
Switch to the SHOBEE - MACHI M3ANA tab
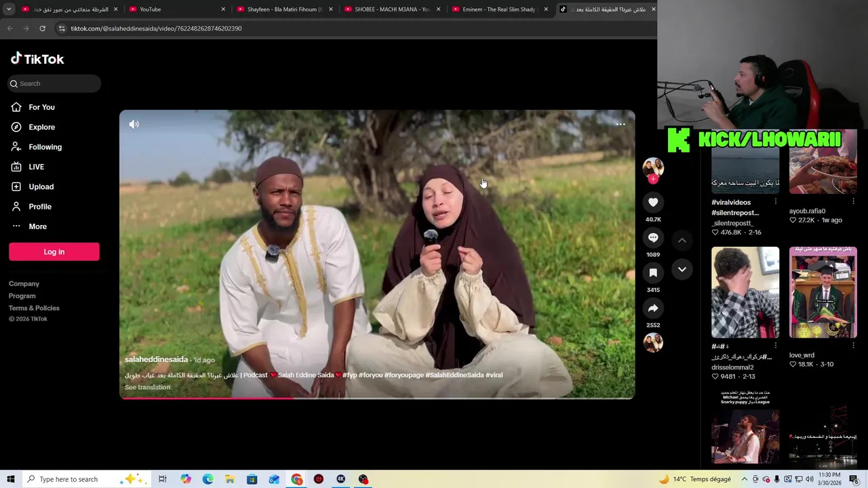(392, 9)
